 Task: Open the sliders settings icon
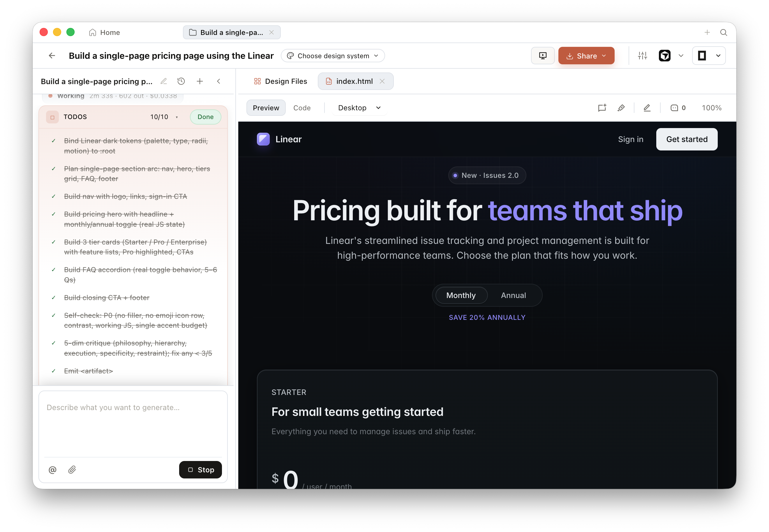click(x=642, y=56)
